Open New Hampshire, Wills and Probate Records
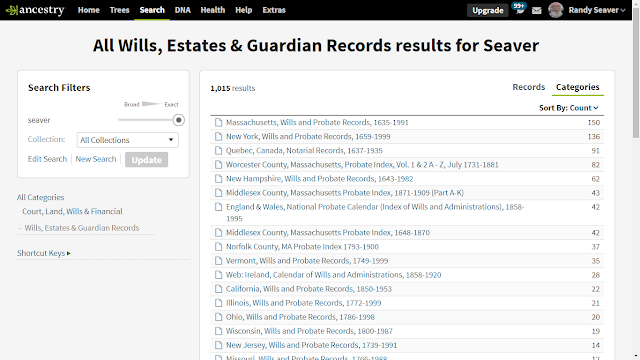Image resolution: width=640 pixels, height=360 pixels. point(320,179)
